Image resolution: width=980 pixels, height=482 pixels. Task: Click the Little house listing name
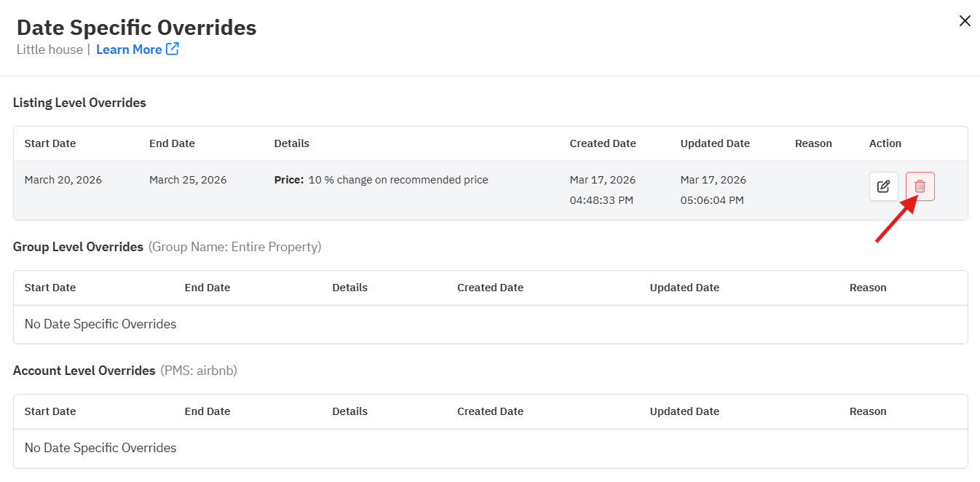(50, 50)
